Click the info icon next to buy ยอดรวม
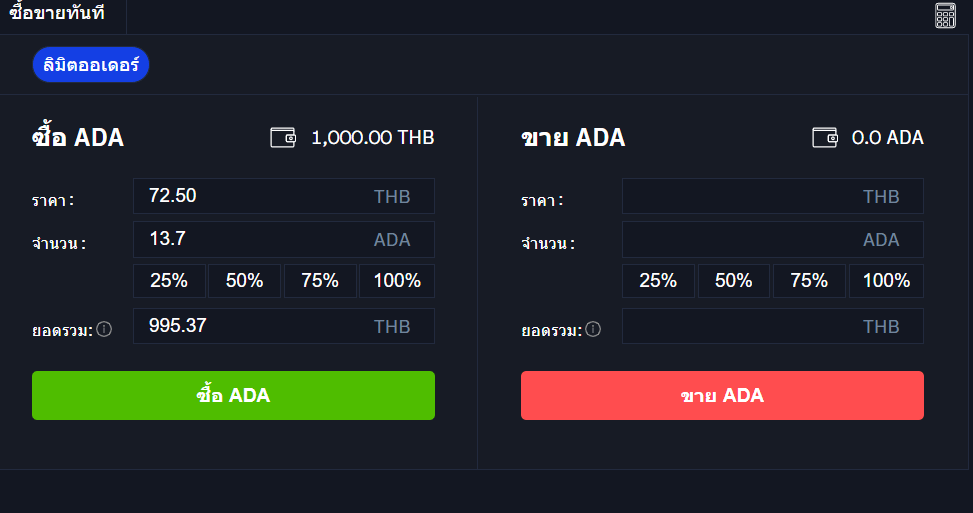This screenshot has height=513, width=973. (x=104, y=329)
